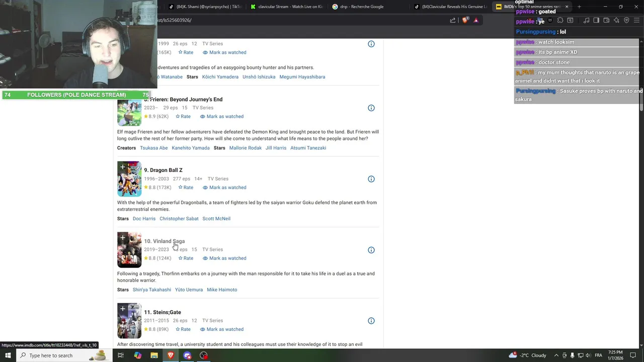Viewport: 644px width, 362px height.
Task: Click the share page icon in address bar
Action: [x=452, y=20]
